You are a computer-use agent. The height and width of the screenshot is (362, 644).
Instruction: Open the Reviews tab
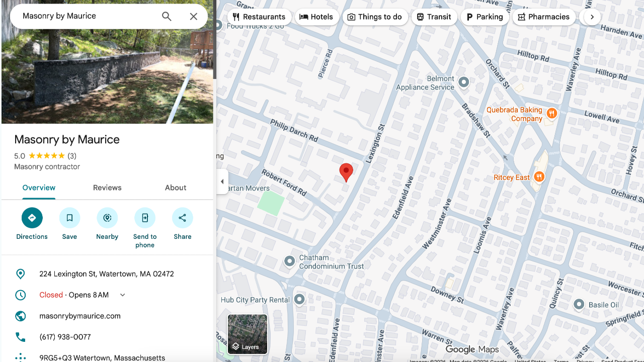click(107, 188)
